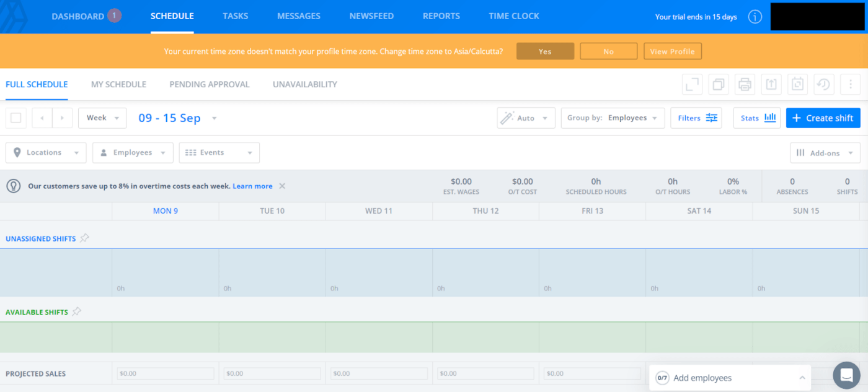This screenshot has height=392, width=868.
Task: Open the Newsfeed tab
Action: (371, 16)
